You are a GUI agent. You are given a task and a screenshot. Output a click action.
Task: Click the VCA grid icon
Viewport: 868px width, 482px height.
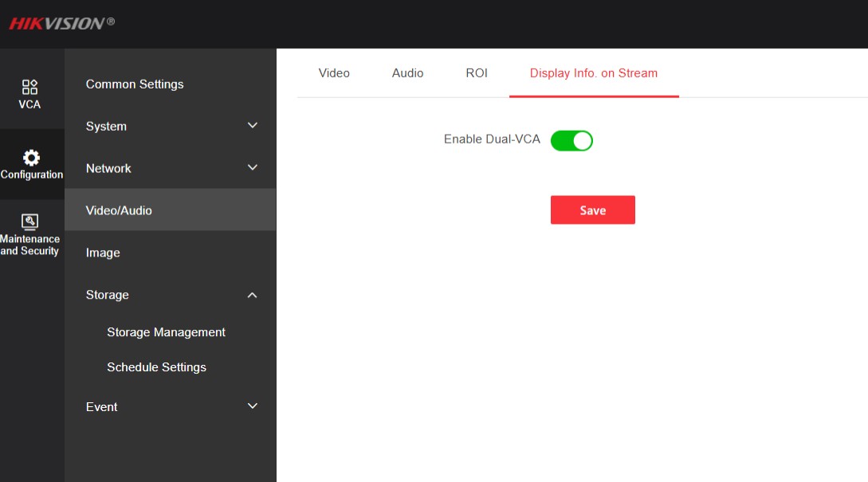coord(29,86)
